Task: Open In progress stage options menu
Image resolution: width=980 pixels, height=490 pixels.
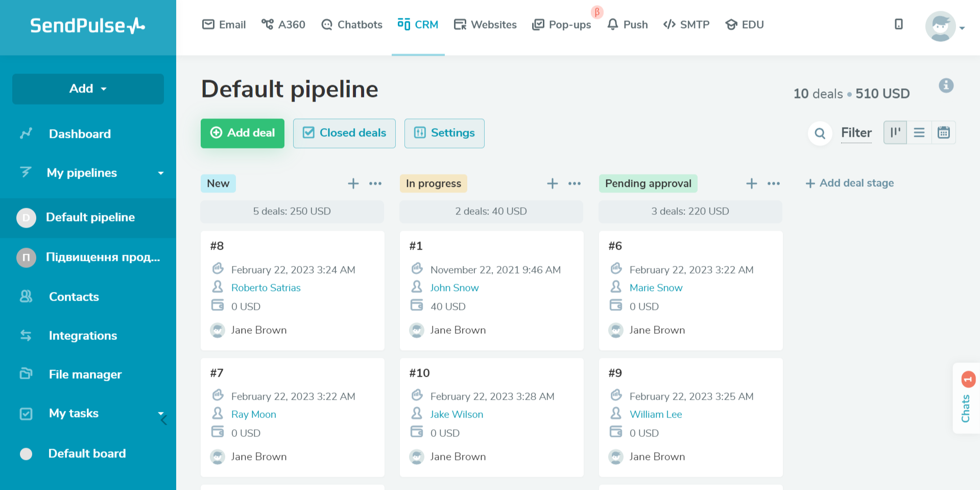Action: pos(575,183)
